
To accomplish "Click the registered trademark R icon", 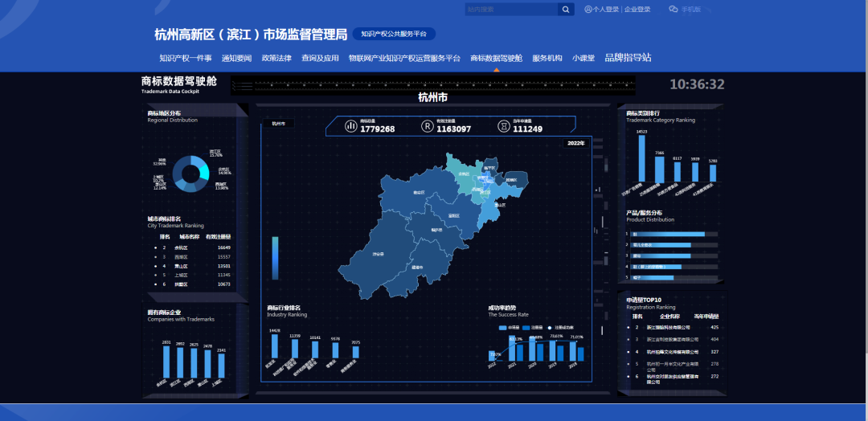I will (x=427, y=126).
